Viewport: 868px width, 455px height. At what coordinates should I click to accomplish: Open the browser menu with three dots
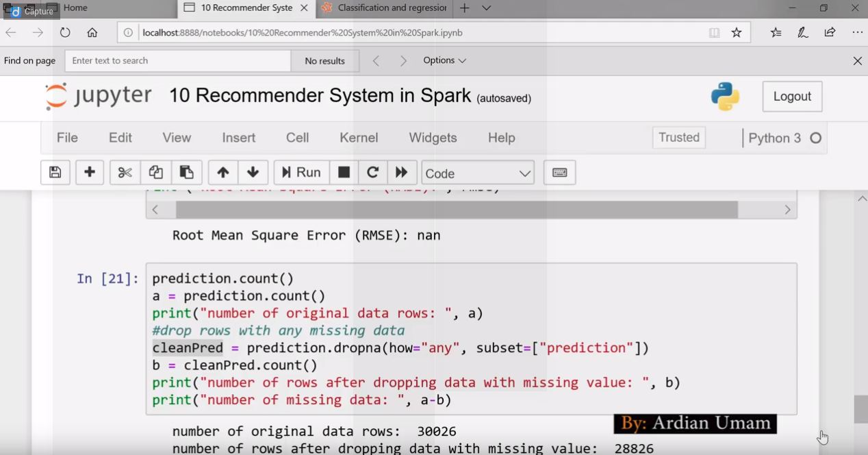tap(857, 32)
